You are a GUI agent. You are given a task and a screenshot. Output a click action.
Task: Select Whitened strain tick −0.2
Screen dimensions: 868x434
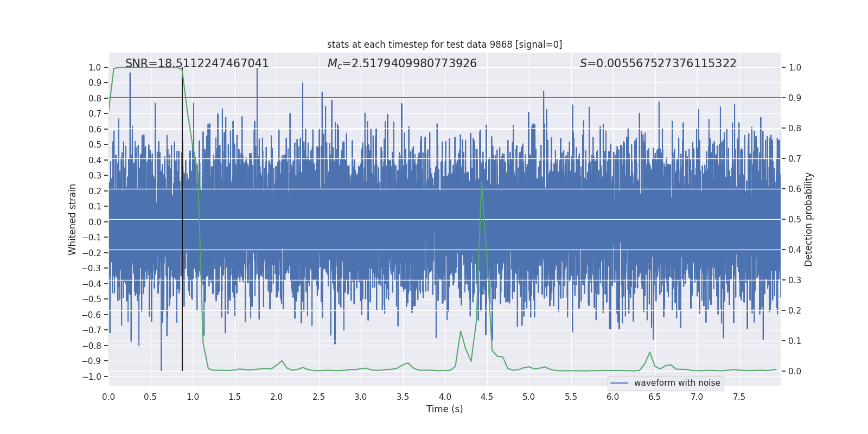(x=92, y=253)
